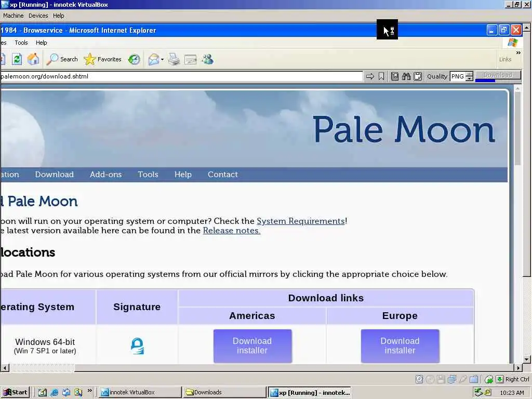Expand the Links toolbar chevron
This screenshot has height=399, width=532.
click(x=518, y=52)
